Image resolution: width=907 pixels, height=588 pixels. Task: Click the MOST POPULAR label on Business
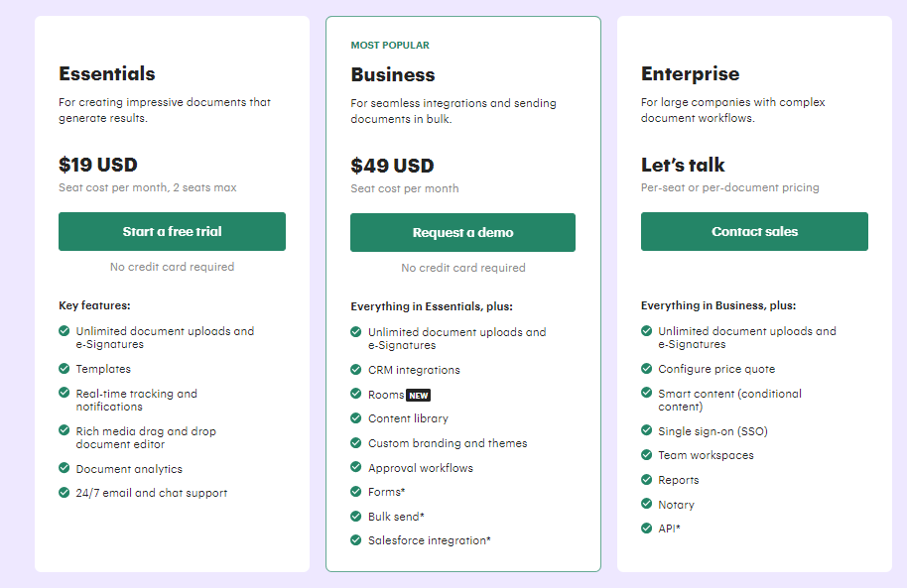click(x=390, y=46)
